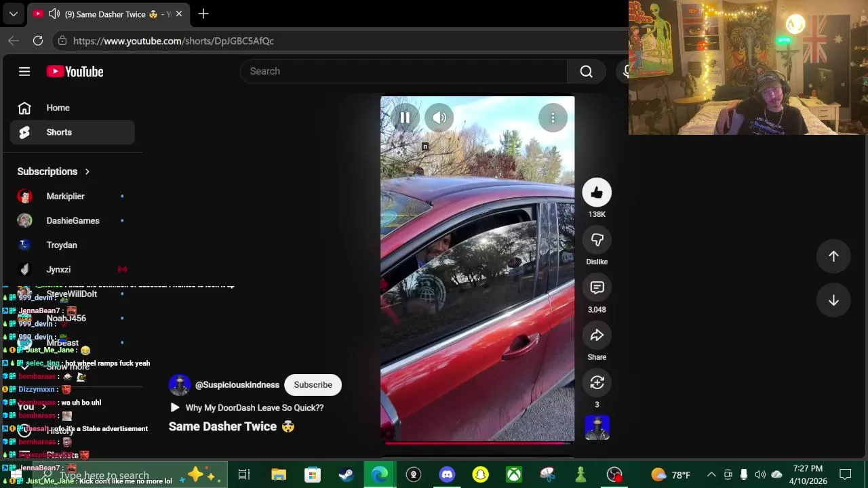Go to the previous Short with the up arrow
The height and width of the screenshot is (488, 868).
click(833, 256)
